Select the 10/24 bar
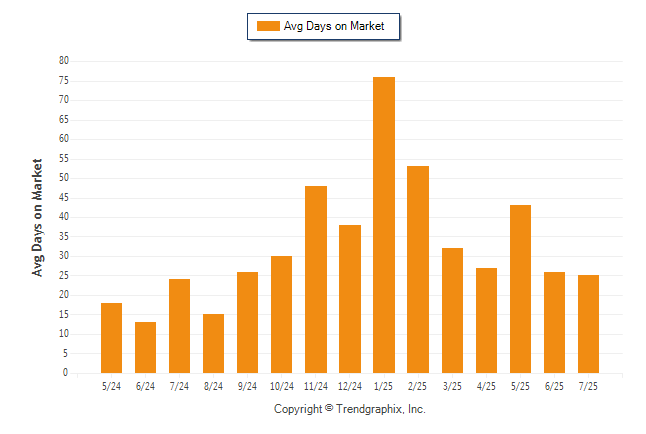This screenshot has height=434, width=646. (281, 314)
